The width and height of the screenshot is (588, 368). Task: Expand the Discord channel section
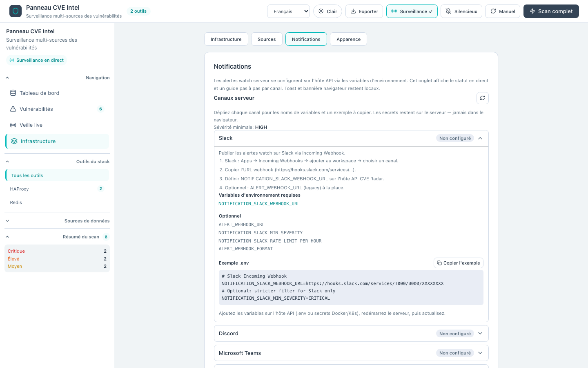click(x=351, y=334)
